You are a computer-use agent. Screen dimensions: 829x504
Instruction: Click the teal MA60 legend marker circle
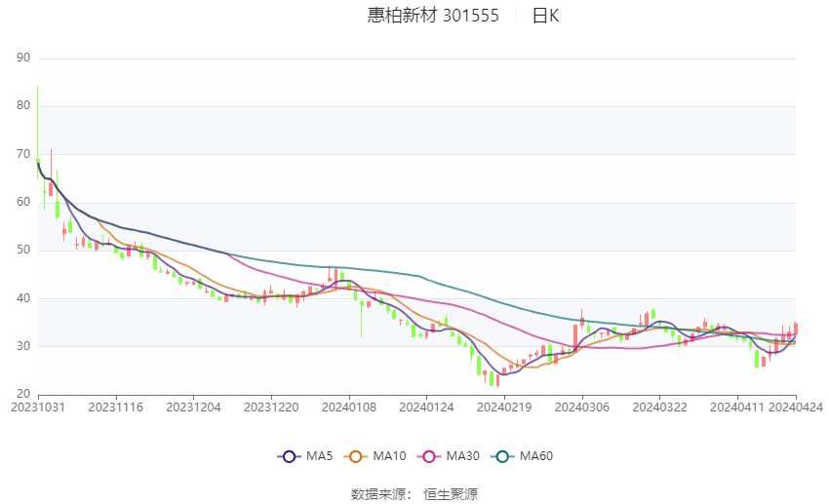click(502, 456)
